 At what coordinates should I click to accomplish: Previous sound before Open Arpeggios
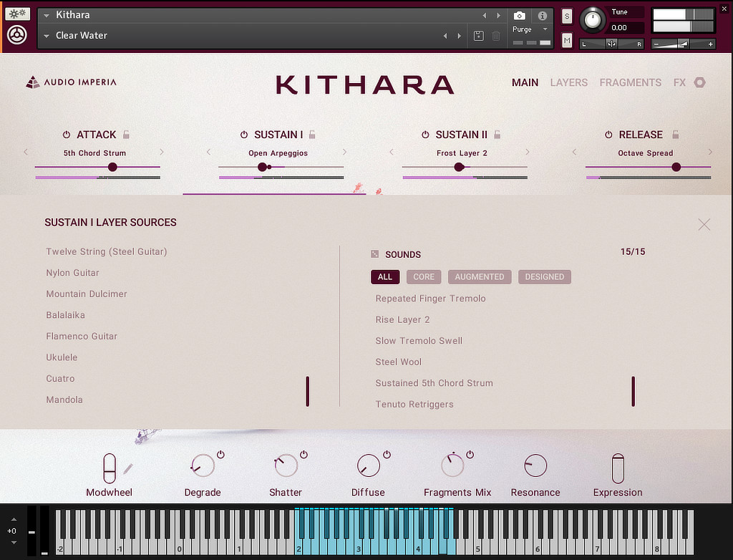[208, 152]
